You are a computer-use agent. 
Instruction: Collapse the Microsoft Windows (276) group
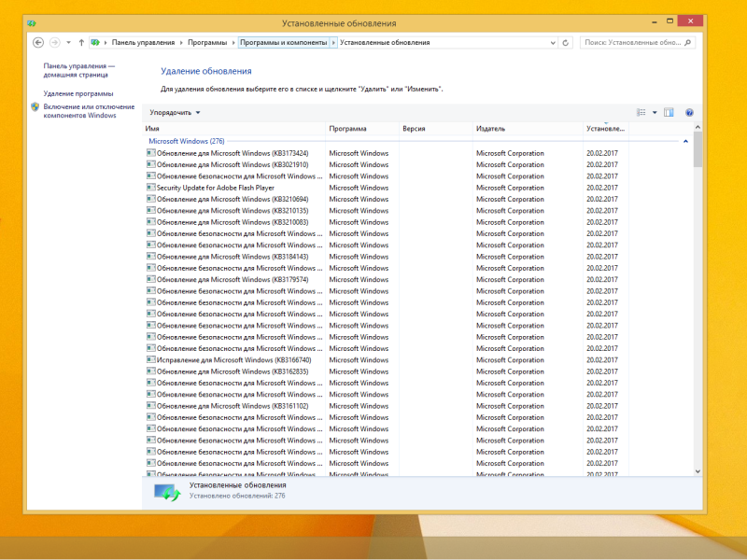tap(686, 141)
